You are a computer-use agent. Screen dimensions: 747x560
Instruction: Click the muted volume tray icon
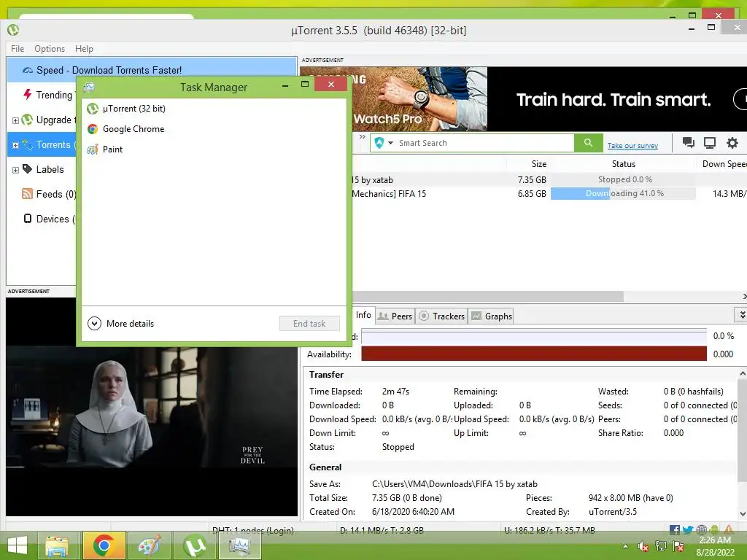(x=643, y=547)
